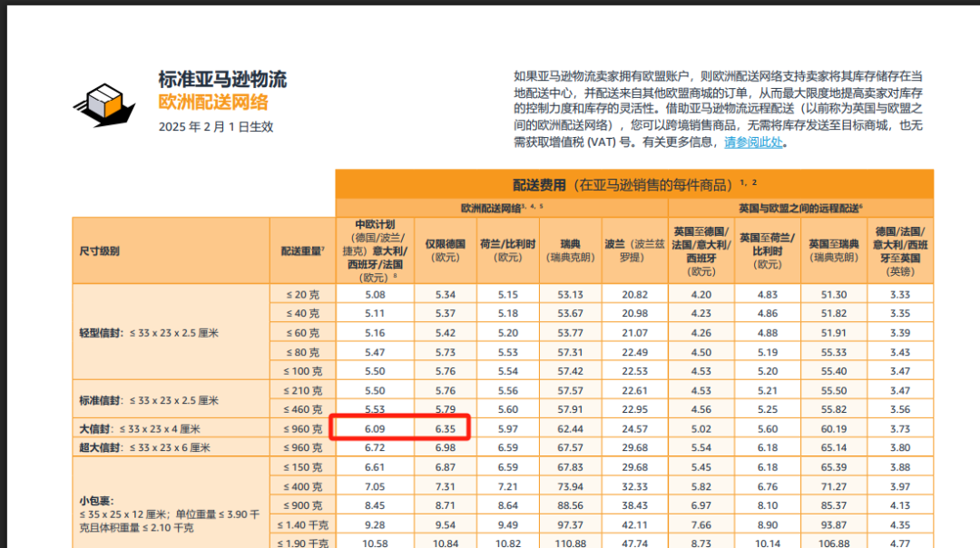Click the ≤ 40 克 weight cell
Image resolution: width=980 pixels, height=548 pixels.
302,313
